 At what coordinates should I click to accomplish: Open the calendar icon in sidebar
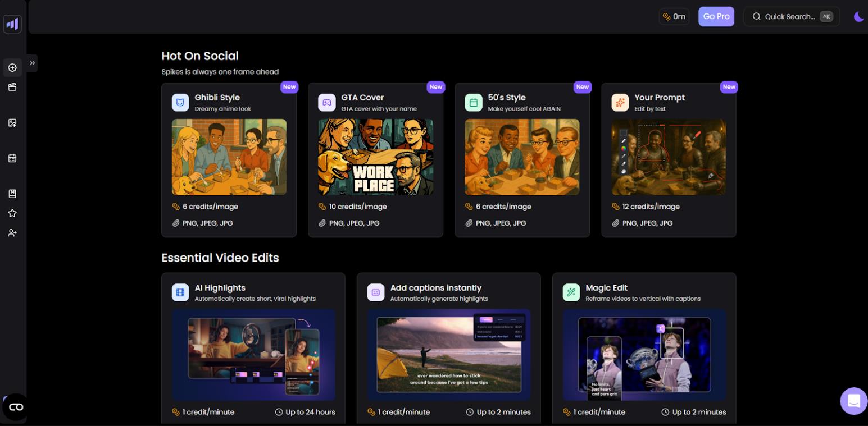pyautogui.click(x=12, y=158)
